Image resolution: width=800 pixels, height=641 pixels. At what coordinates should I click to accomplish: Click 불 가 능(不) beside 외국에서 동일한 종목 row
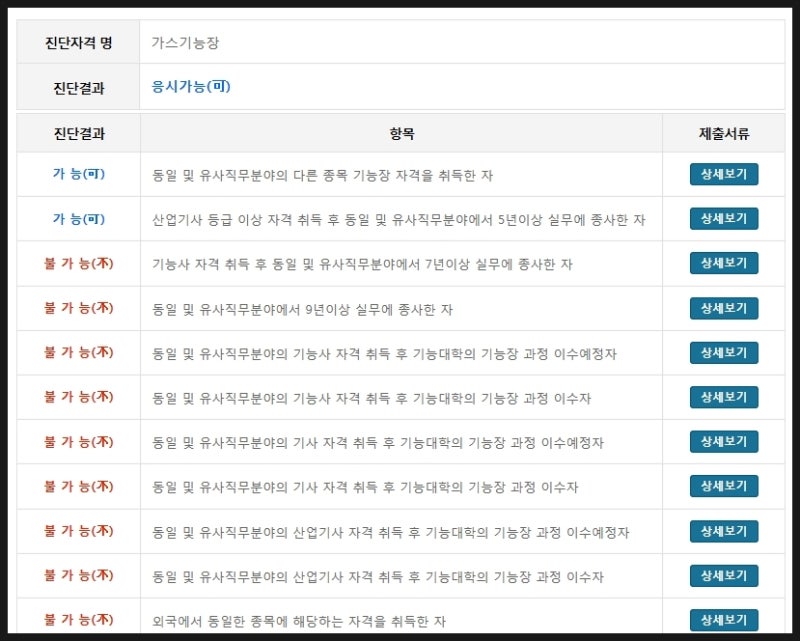pyautogui.click(x=79, y=620)
